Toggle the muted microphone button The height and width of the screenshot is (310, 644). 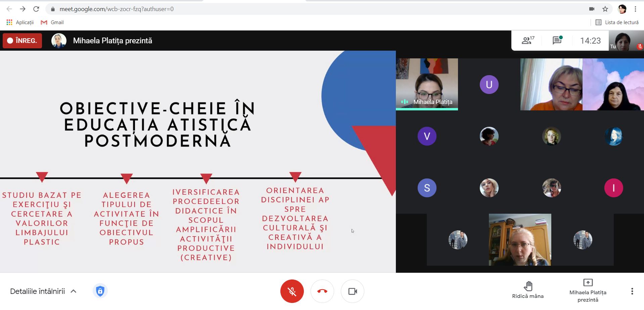click(x=292, y=291)
